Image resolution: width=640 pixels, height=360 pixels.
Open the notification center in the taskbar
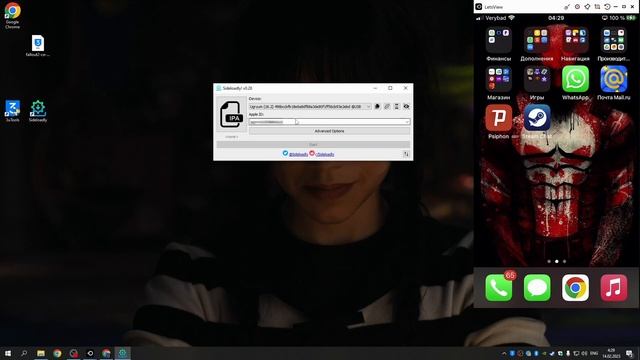tap(629, 353)
